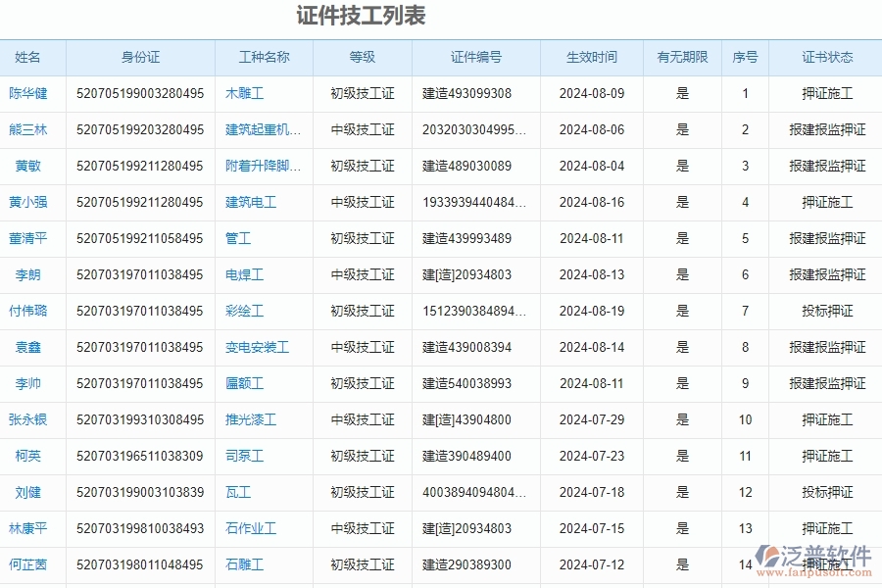Select the 木雕工 trade link

pyautogui.click(x=246, y=93)
